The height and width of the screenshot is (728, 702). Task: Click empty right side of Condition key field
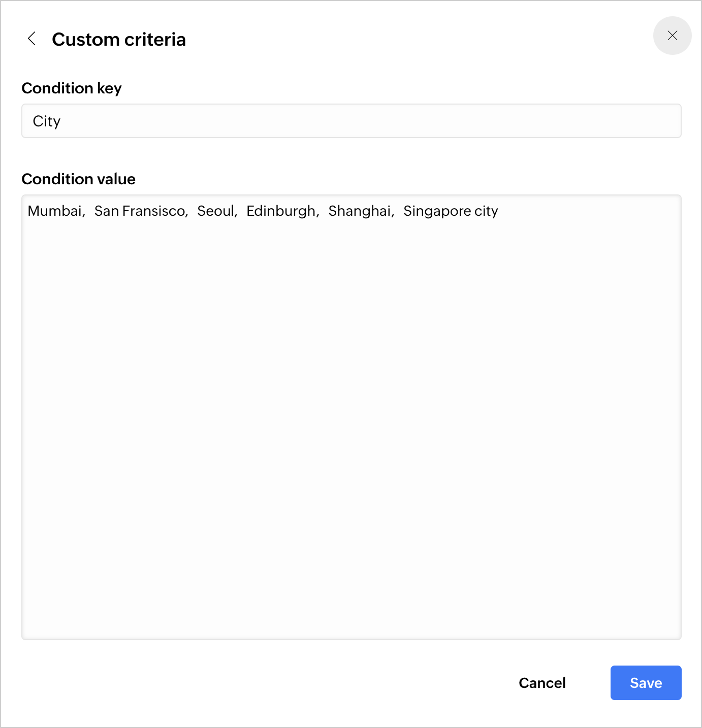(457, 121)
